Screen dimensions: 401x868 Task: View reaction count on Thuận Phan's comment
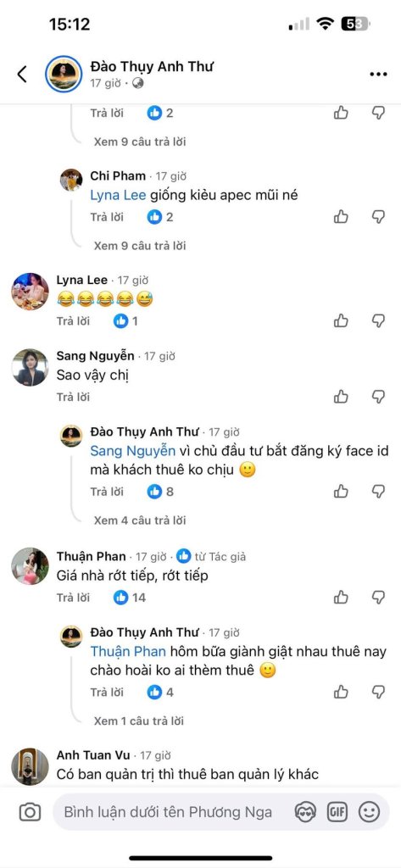pos(130,598)
